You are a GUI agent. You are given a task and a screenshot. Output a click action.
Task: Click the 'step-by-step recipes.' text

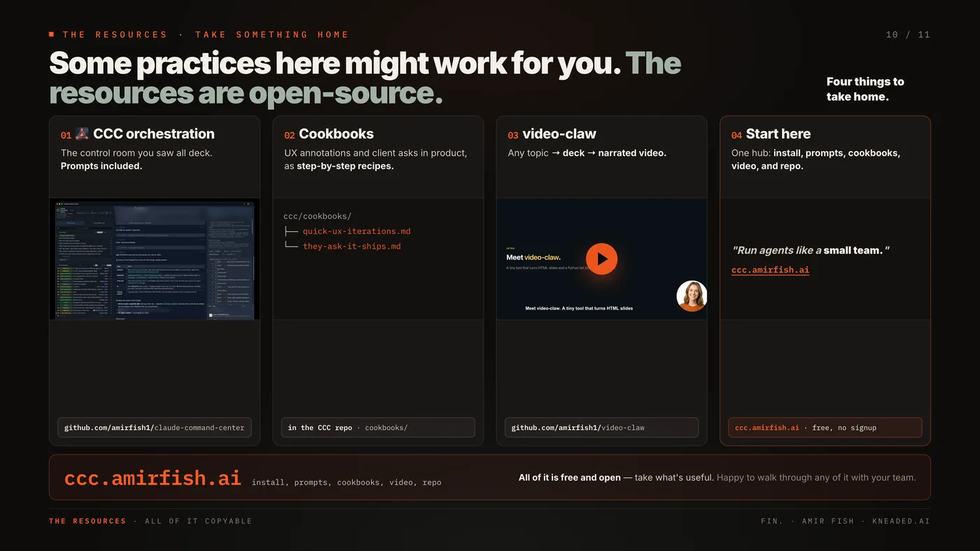pos(345,166)
